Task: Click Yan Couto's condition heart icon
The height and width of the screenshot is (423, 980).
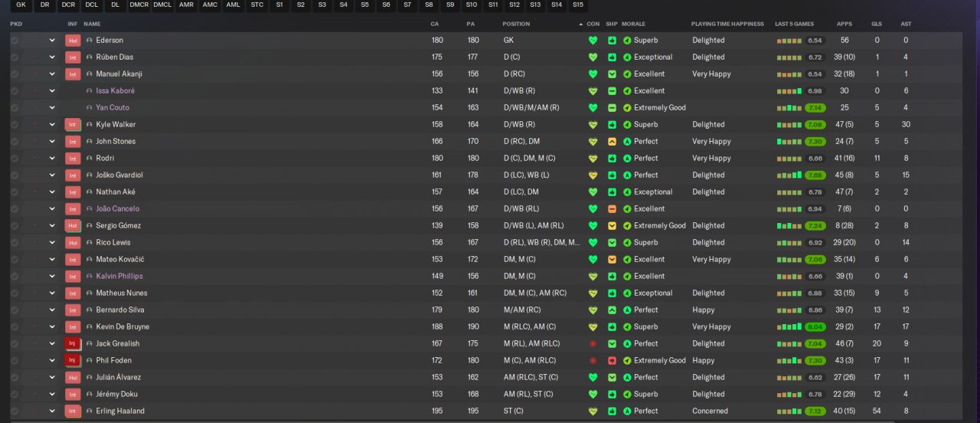Action: [593, 107]
